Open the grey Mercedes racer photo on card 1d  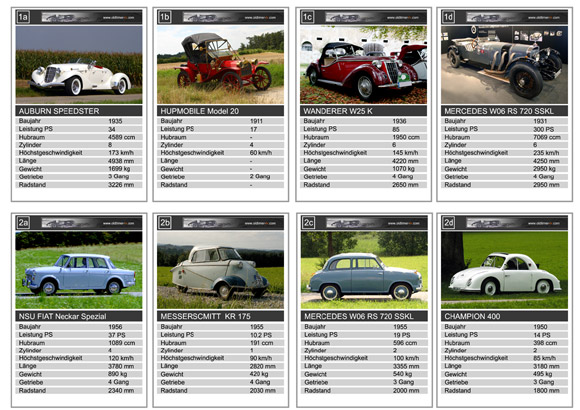[504, 64]
